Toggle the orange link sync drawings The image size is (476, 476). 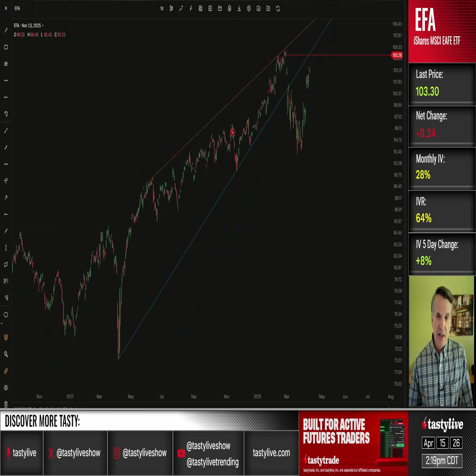6,371
